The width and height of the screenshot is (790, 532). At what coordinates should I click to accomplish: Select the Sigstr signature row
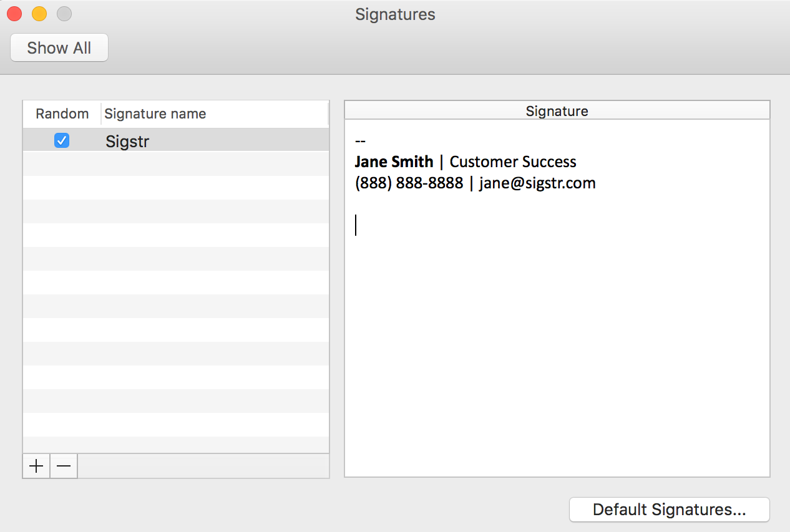coord(176,140)
